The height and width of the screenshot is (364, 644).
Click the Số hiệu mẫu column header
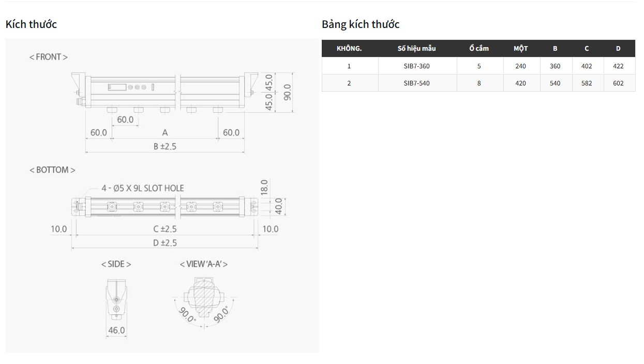click(417, 48)
